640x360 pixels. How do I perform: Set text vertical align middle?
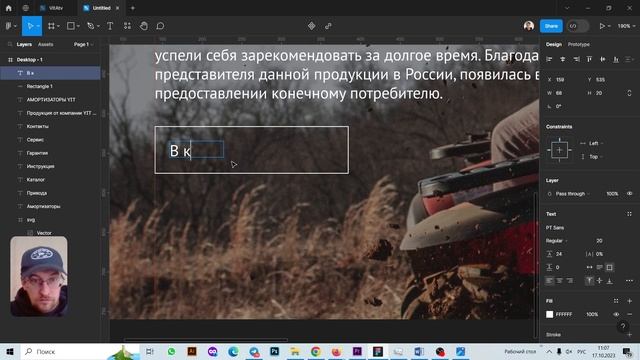(600, 281)
